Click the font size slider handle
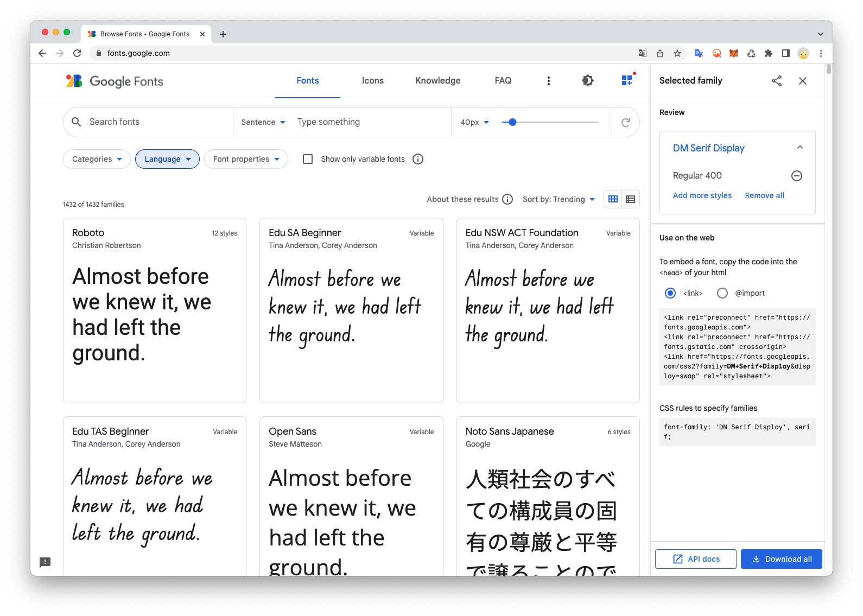The height and width of the screenshot is (616, 863). click(512, 122)
